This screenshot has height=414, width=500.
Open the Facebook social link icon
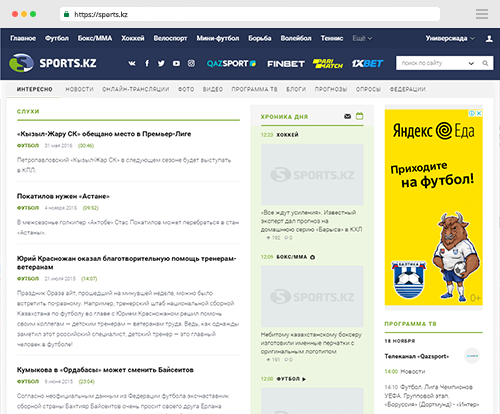[x=147, y=63]
